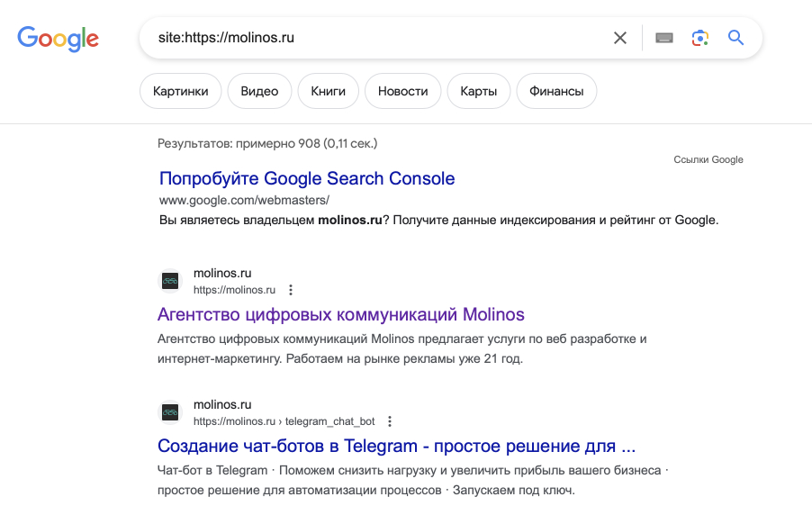Open Попробуйте Google Search Console link
Viewport: 812px width, 515px height.
(x=307, y=179)
